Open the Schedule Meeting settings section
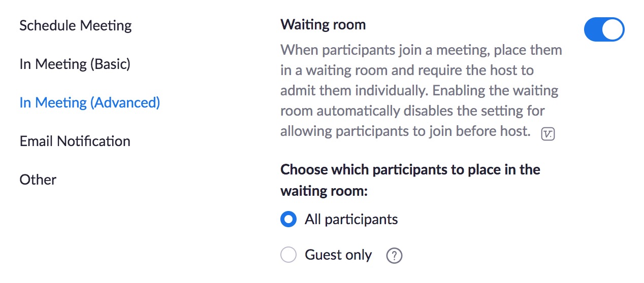This screenshot has width=644, height=283. click(x=76, y=25)
